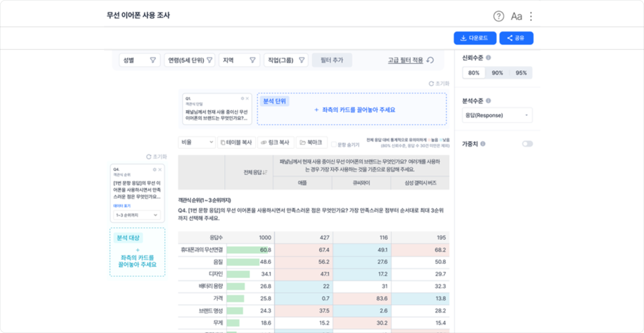
Task: Click the 초기화 refresh icon above Q1 card
Action: (431, 84)
